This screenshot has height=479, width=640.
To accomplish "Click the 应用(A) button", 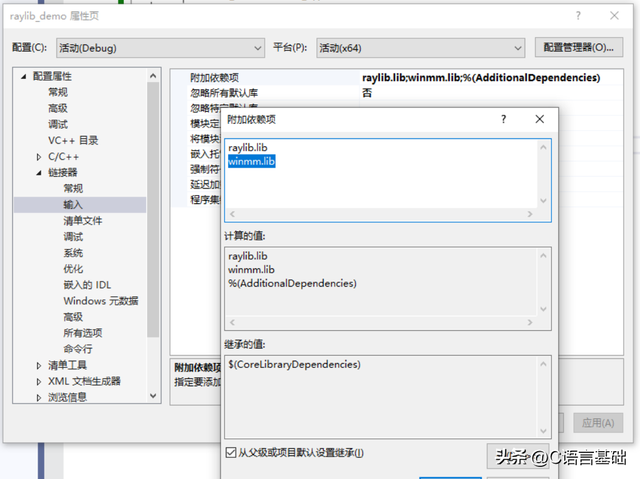I will pyautogui.click(x=598, y=423).
